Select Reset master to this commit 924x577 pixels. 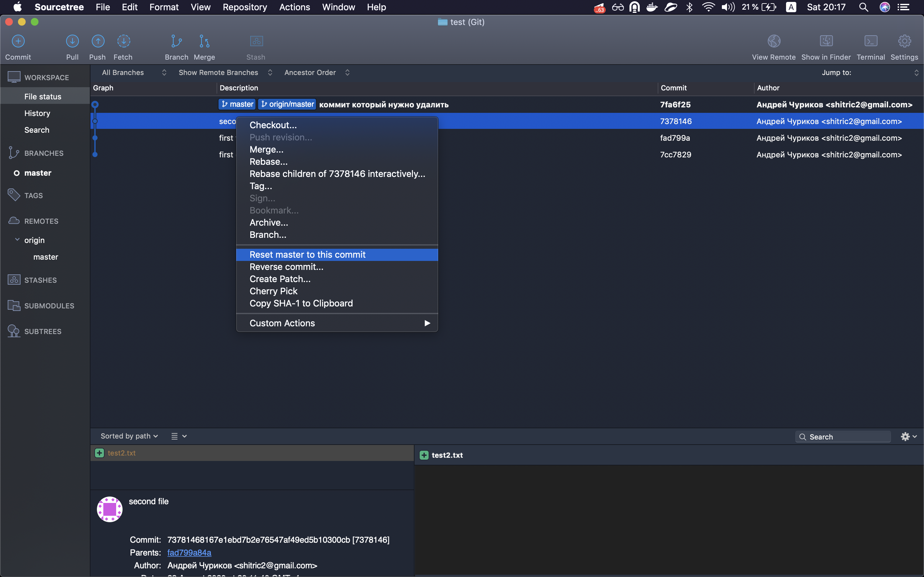pyautogui.click(x=307, y=255)
